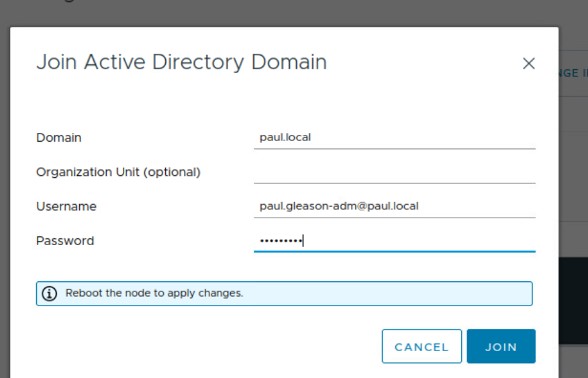The image size is (588, 378).
Task: Click the Organization Unit (optional) label
Action: coord(118,172)
